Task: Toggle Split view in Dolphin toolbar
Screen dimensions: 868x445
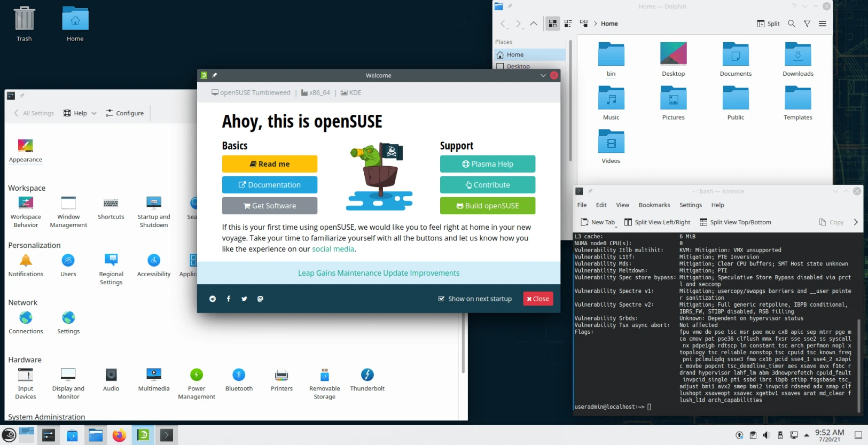Action: (x=768, y=24)
